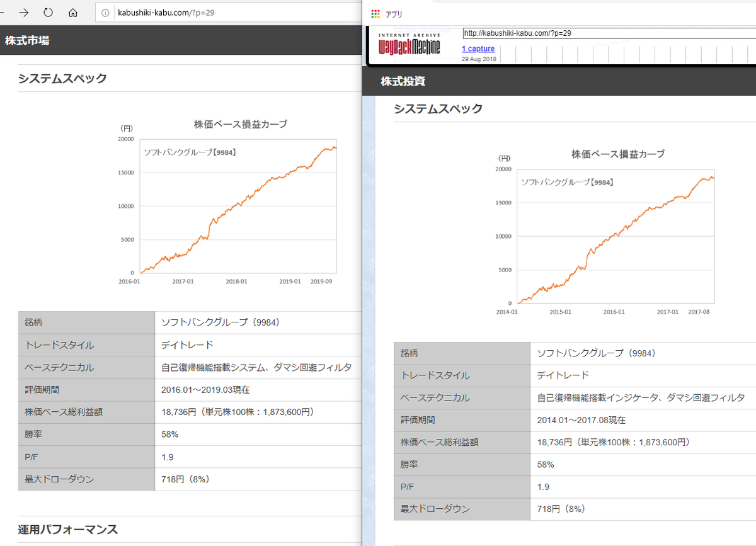Click 最大ドローダウン label in left table
756x546 pixels.
click(59, 479)
